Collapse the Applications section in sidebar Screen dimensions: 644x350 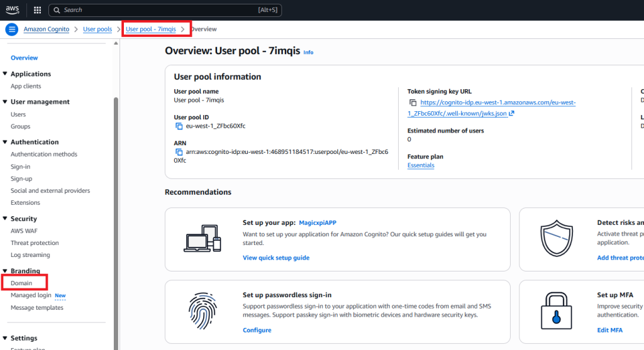point(4,74)
